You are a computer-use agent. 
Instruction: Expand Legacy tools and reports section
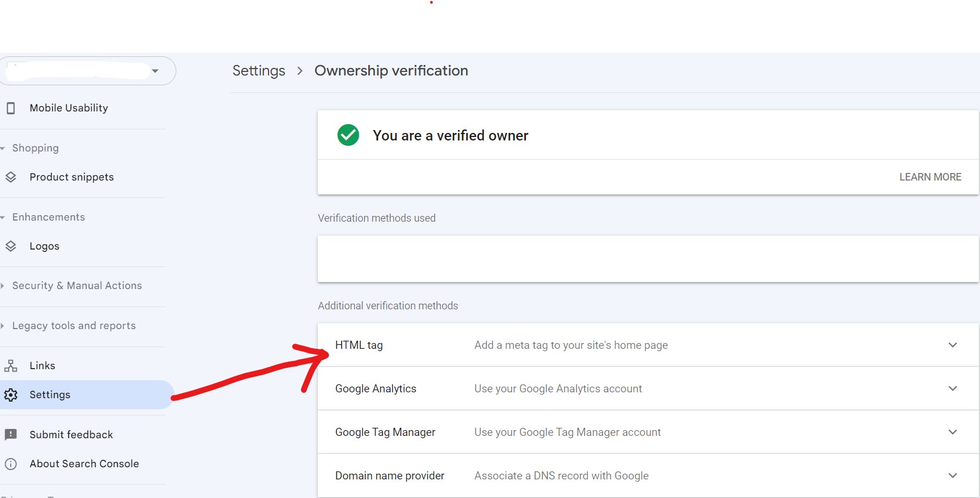68,326
